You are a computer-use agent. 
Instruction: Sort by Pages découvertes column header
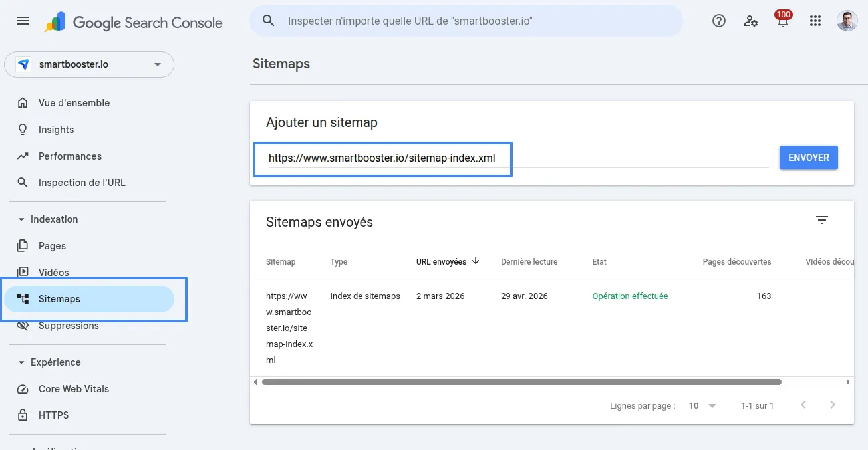(737, 262)
